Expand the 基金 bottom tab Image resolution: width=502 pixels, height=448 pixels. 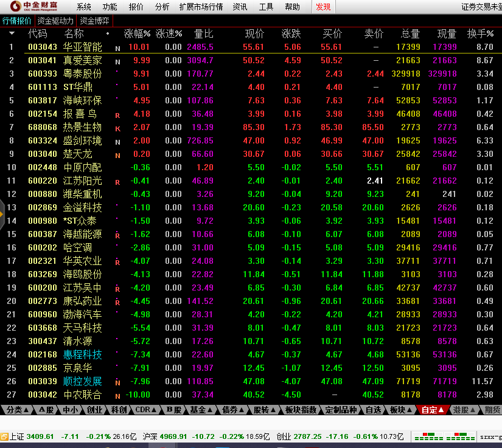(201, 410)
